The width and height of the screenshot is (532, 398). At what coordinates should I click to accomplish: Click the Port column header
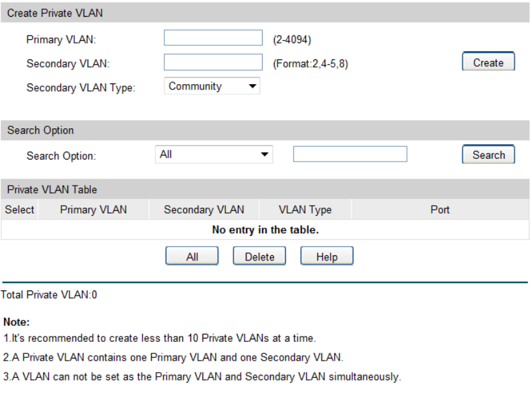440,210
